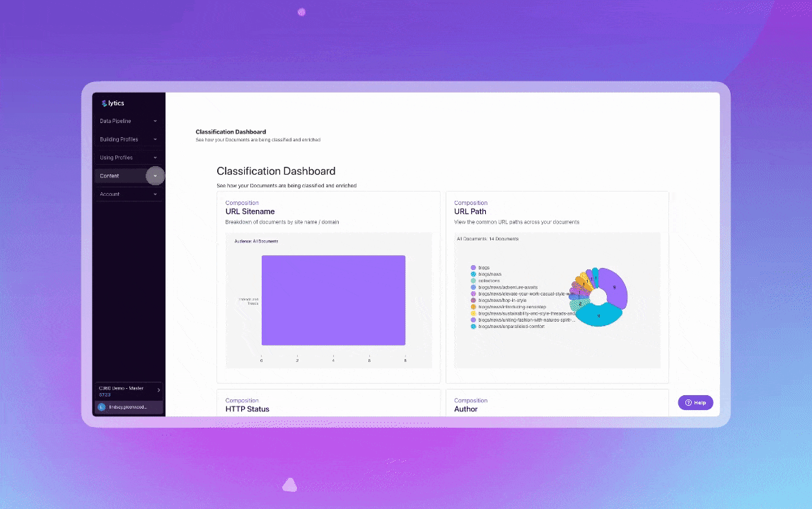Select the Account menu label
The width and height of the screenshot is (812, 509).
(109, 194)
